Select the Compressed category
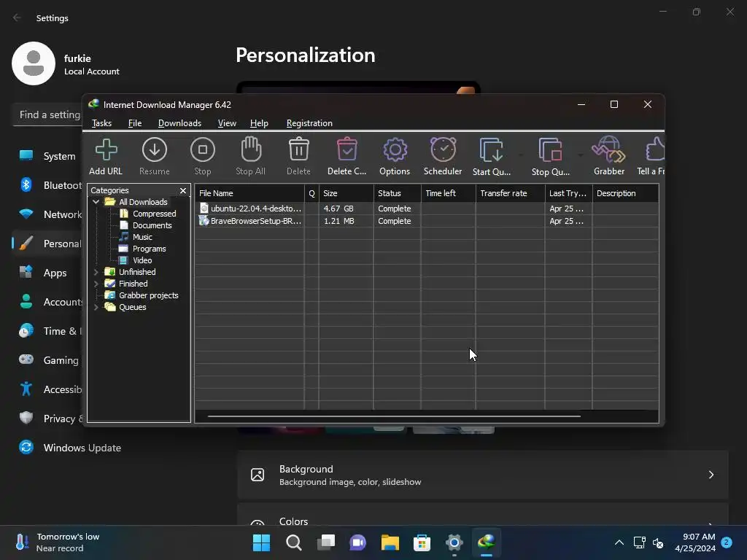 tap(154, 214)
